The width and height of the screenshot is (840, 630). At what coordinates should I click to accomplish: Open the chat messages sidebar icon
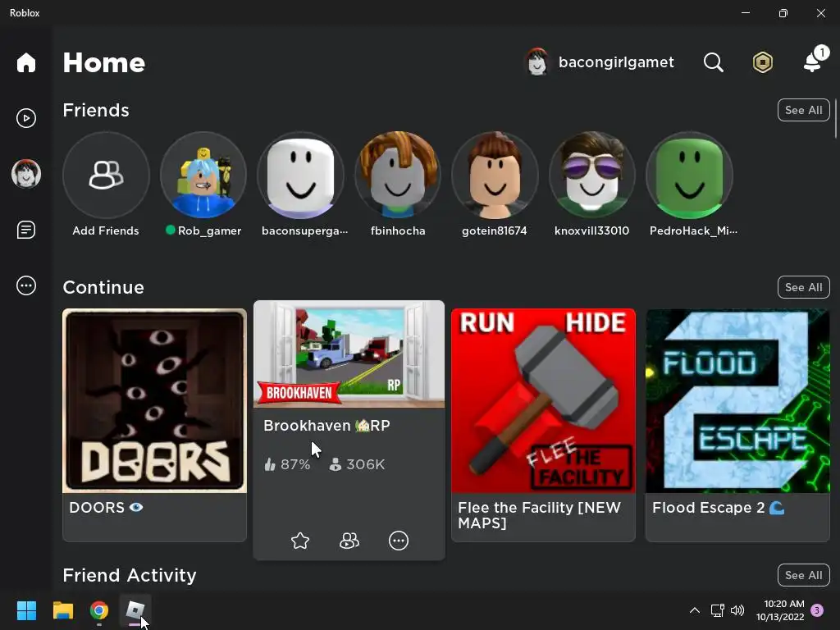click(25, 230)
